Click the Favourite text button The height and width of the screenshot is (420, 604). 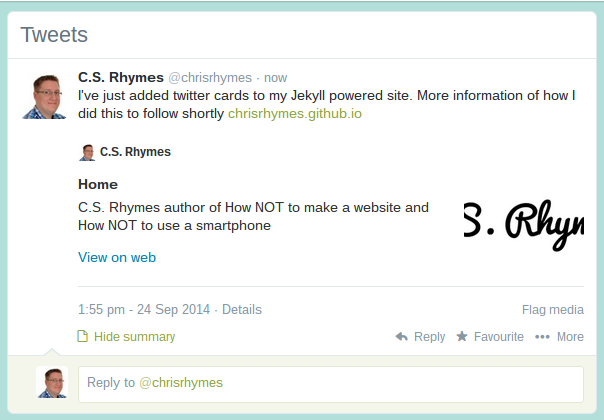pyautogui.click(x=499, y=337)
